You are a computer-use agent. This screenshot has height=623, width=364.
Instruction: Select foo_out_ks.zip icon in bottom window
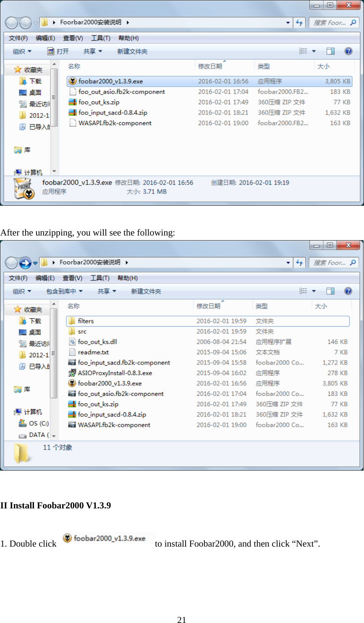point(72,404)
